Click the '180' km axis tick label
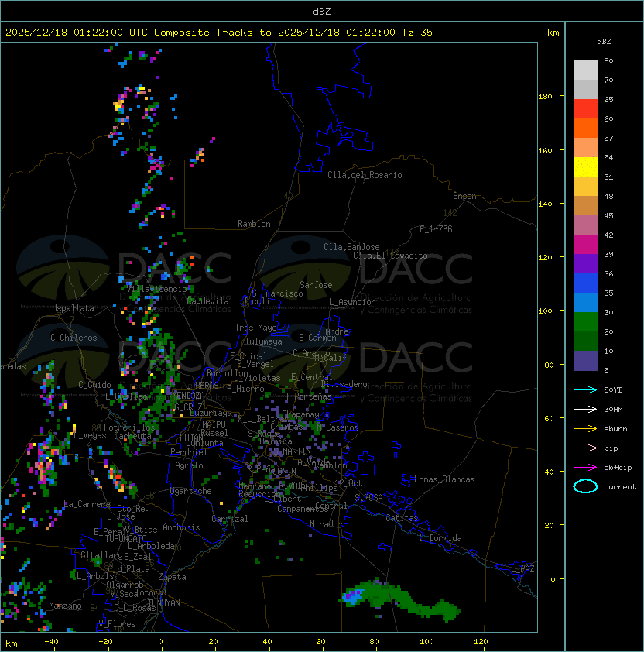The height and width of the screenshot is (652, 644). pyautogui.click(x=545, y=97)
